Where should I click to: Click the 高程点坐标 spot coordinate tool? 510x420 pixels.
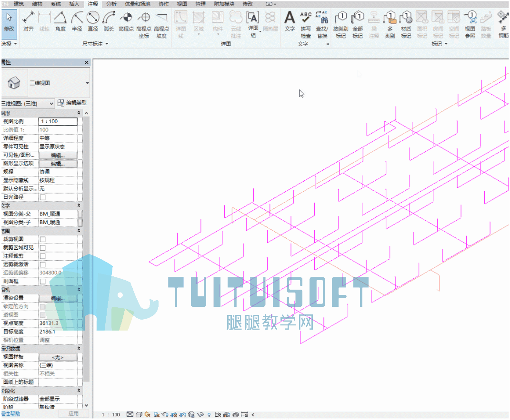tap(144, 25)
